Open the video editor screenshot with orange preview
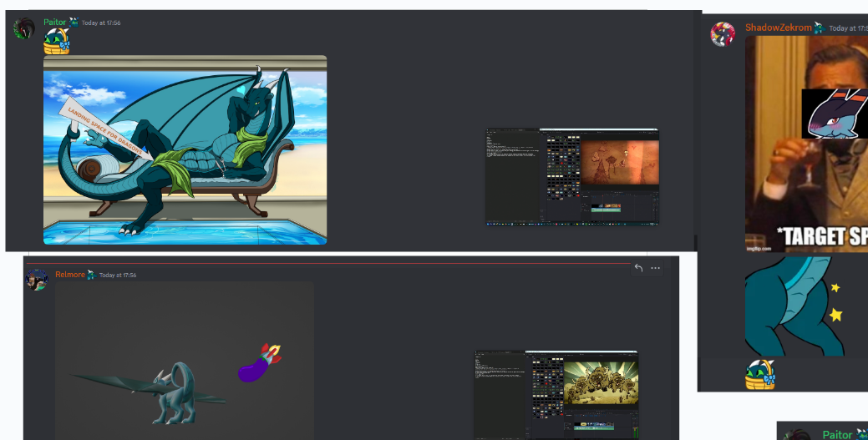 (572, 176)
